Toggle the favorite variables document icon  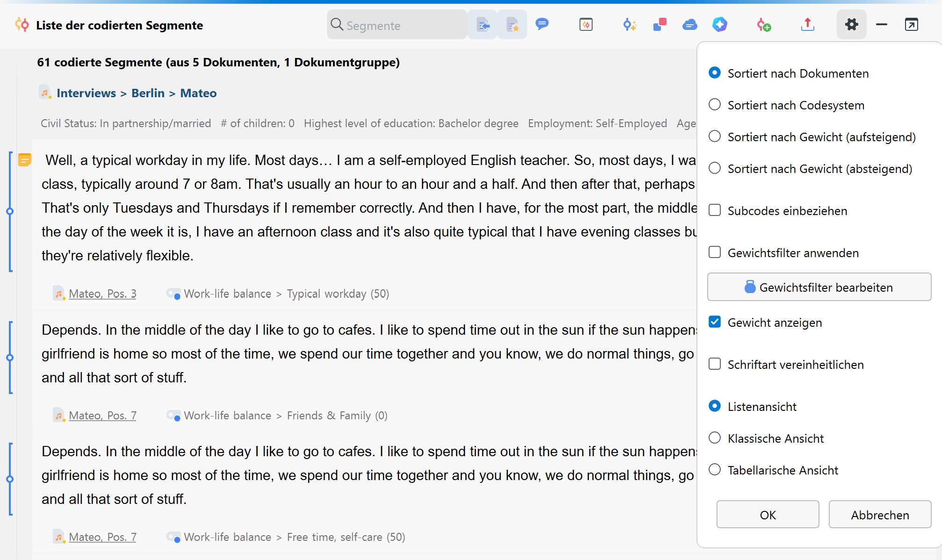(x=513, y=25)
